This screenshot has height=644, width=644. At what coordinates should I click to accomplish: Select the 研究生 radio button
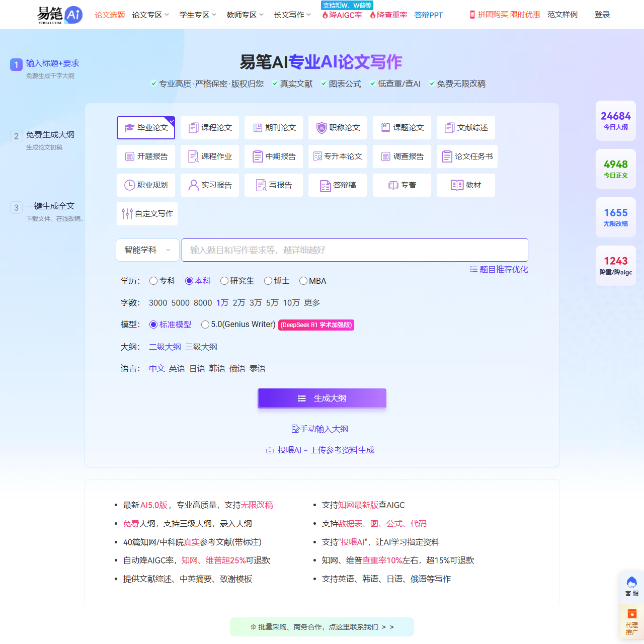(x=224, y=281)
